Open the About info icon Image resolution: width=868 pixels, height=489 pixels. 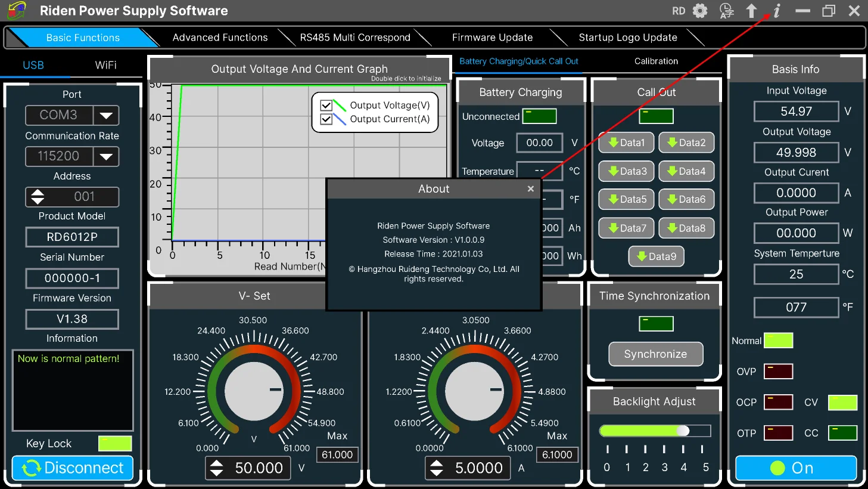tap(777, 11)
